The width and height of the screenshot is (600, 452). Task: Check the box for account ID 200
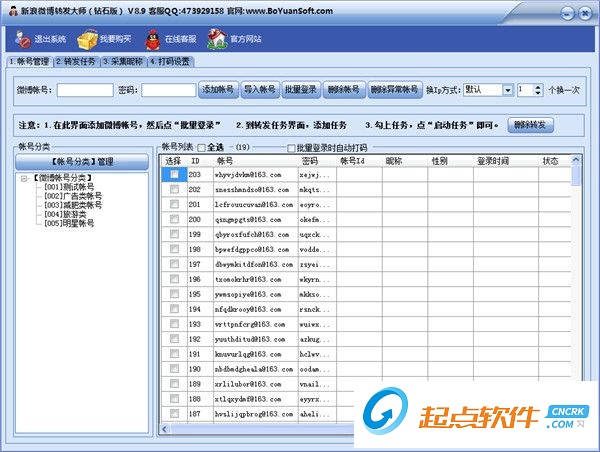(174, 219)
